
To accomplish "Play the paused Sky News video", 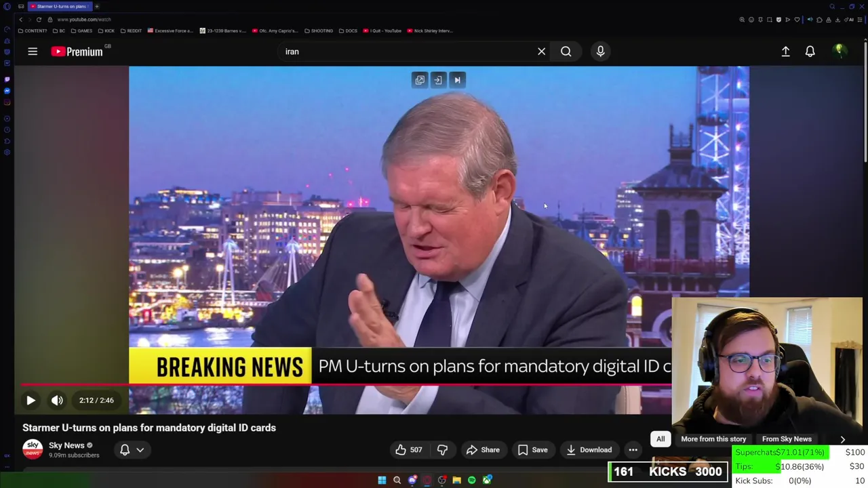I will tap(31, 401).
